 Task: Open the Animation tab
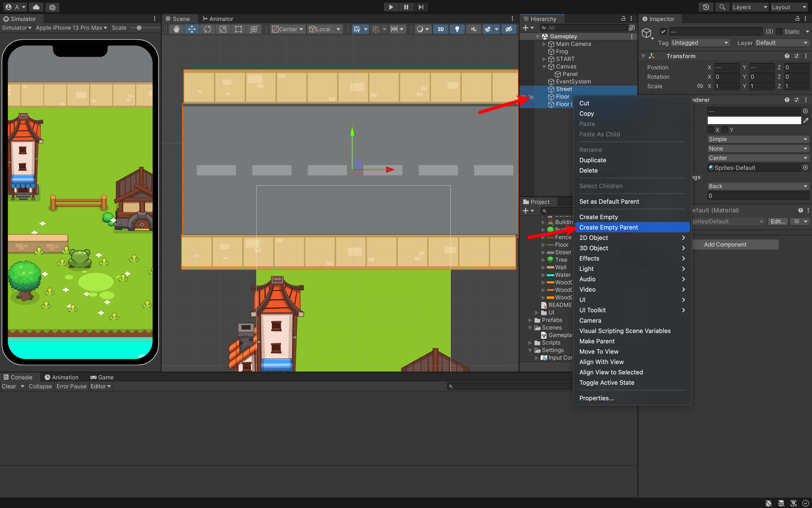[61, 377]
